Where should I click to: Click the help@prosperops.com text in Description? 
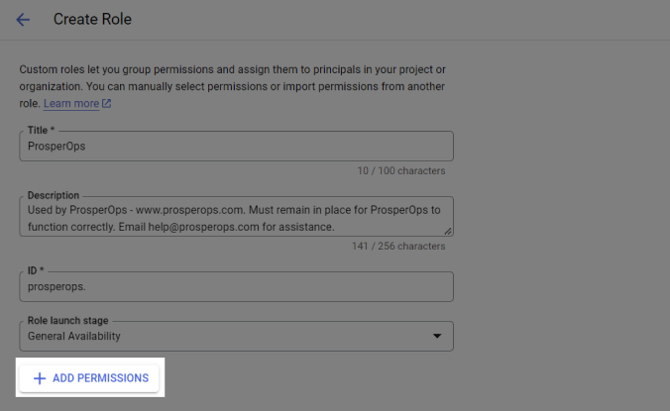[x=204, y=227]
